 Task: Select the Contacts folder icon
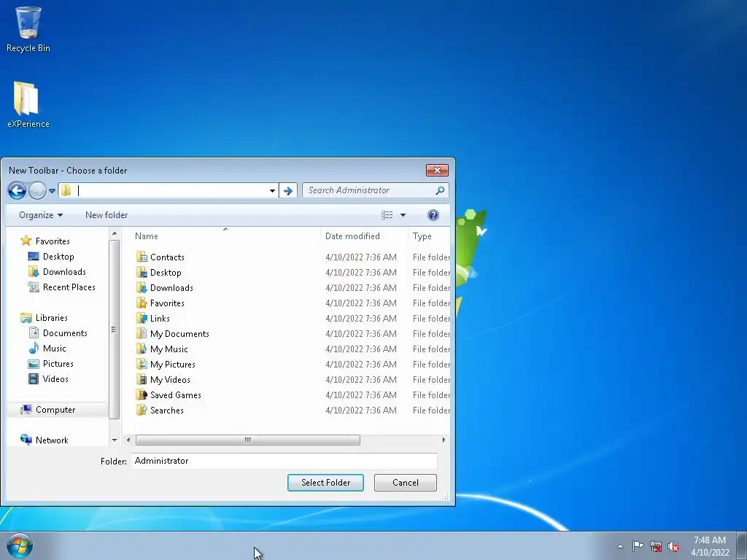142,257
